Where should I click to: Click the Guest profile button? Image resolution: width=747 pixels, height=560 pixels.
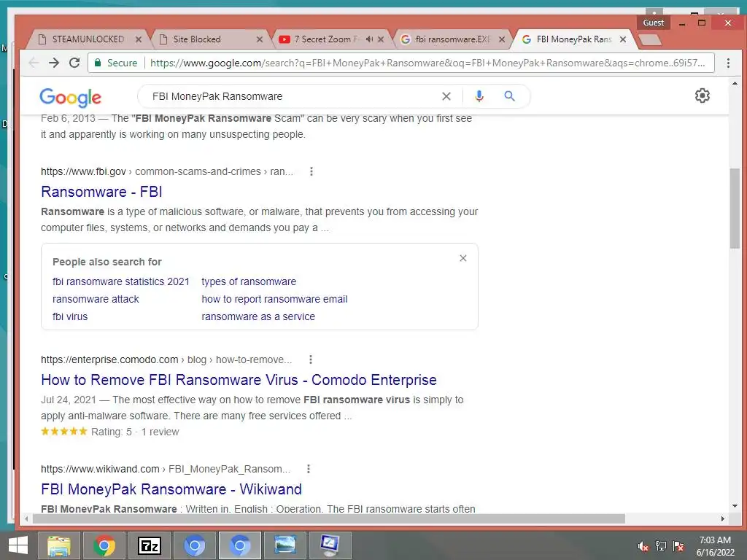click(653, 23)
